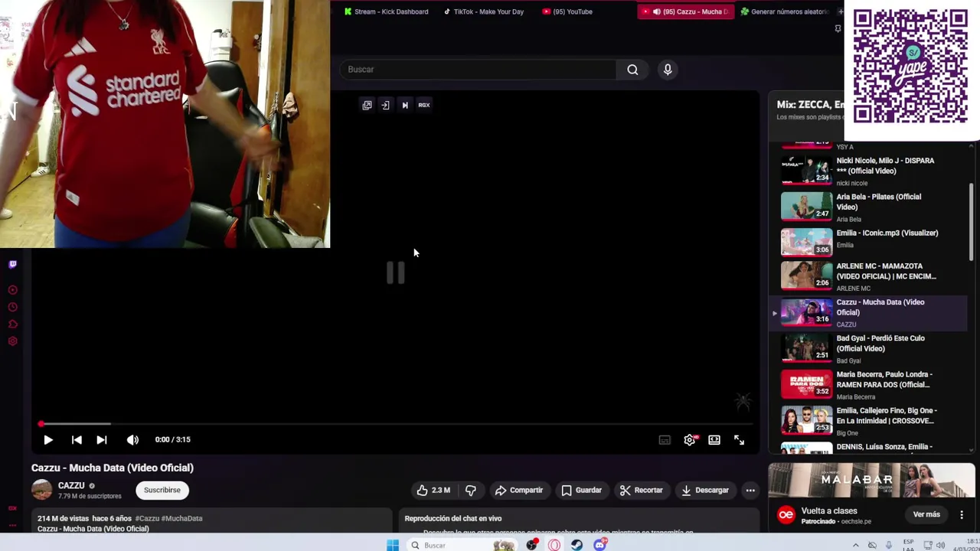Skip to next video in player
The image size is (980, 551).
102,440
